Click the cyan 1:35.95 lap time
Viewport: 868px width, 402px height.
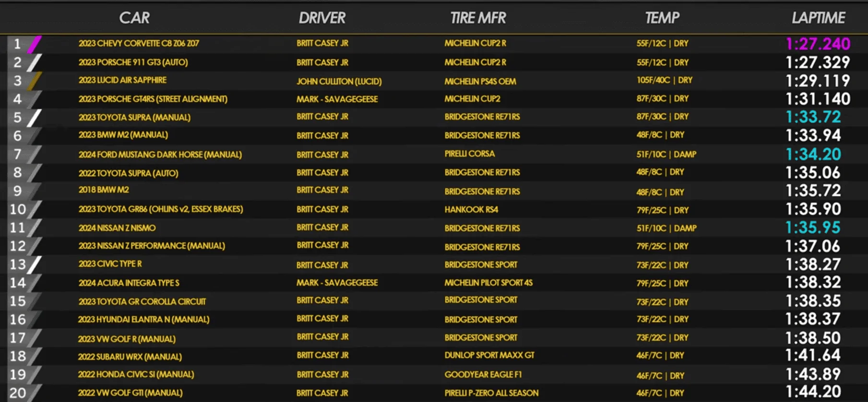813,227
